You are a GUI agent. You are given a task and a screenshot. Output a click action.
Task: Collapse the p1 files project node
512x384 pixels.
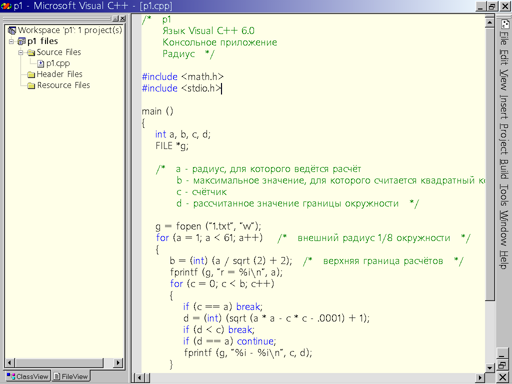pos(11,41)
